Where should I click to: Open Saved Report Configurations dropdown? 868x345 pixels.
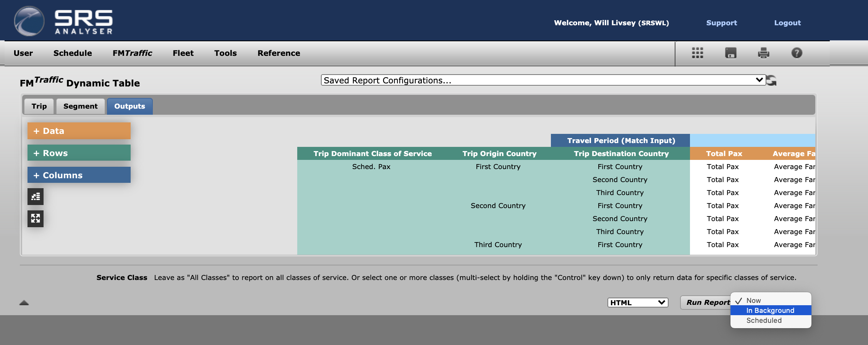[x=543, y=80]
